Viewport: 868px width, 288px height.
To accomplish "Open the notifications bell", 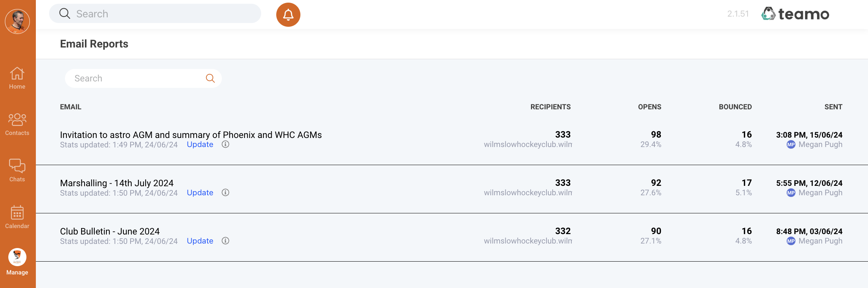I will [288, 15].
